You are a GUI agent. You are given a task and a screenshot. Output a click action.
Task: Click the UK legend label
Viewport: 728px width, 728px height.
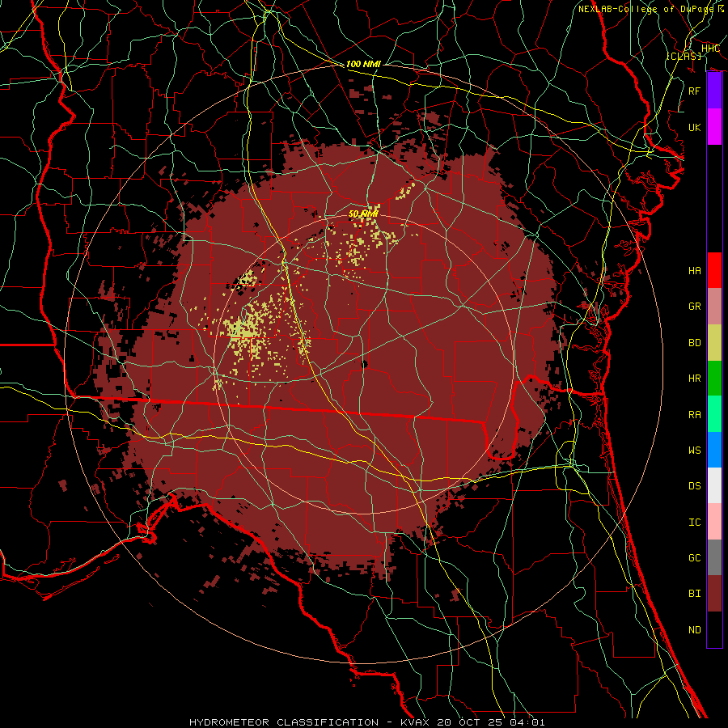pos(694,127)
